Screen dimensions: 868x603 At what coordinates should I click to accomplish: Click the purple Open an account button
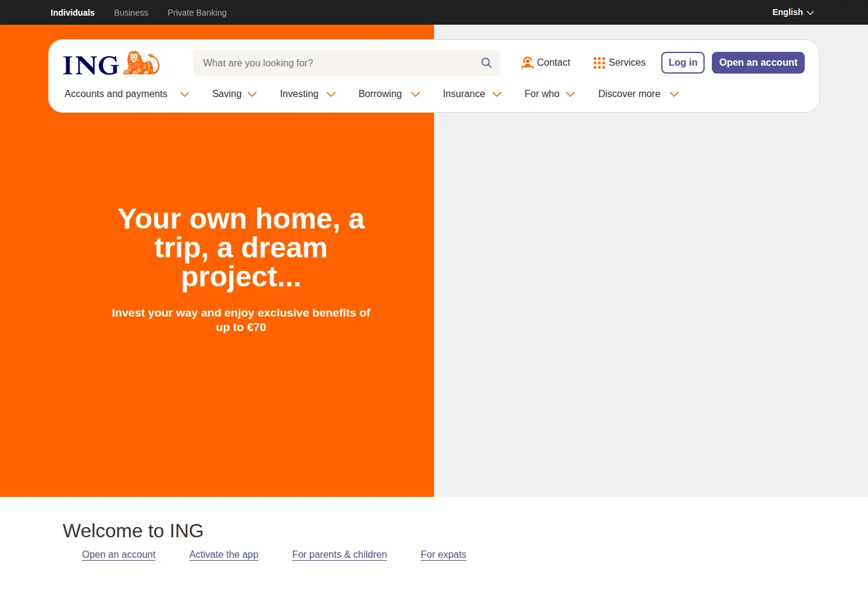pyautogui.click(x=758, y=63)
